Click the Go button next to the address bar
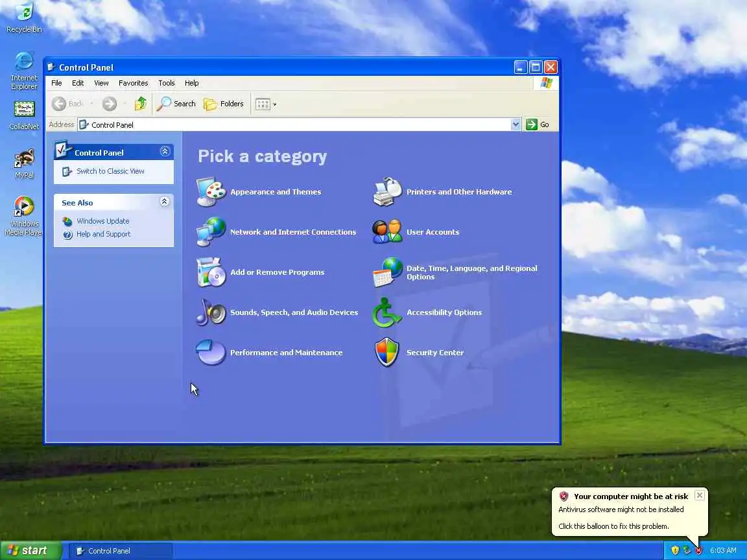 [538, 124]
